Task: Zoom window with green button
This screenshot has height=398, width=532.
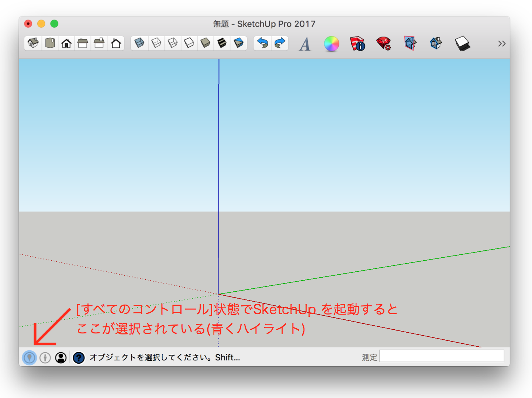Action: (54, 24)
